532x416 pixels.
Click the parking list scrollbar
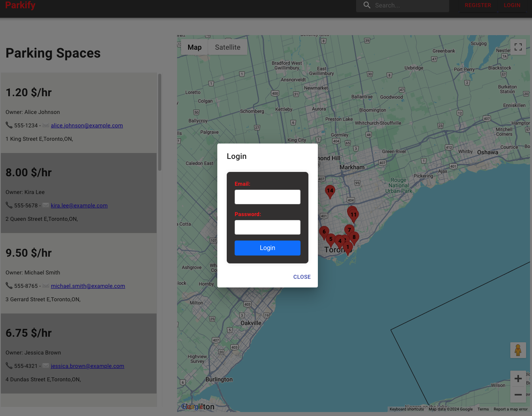coord(160,122)
